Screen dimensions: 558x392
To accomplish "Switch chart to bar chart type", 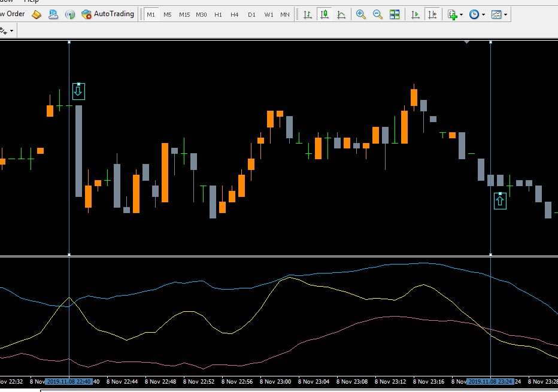I will (x=308, y=14).
